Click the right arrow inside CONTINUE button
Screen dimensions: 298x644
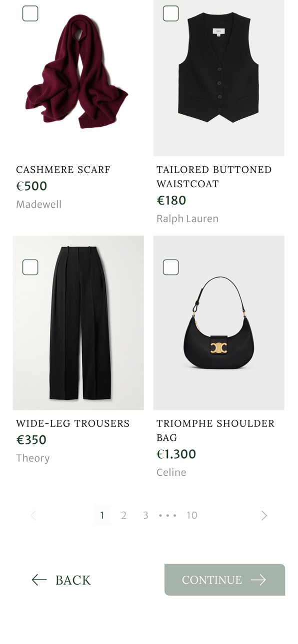tap(258, 580)
